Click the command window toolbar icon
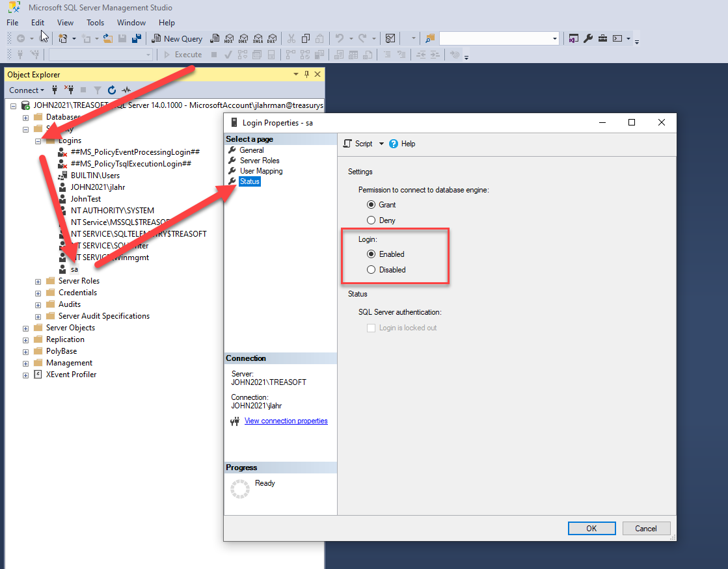This screenshot has width=728, height=569. [617, 38]
